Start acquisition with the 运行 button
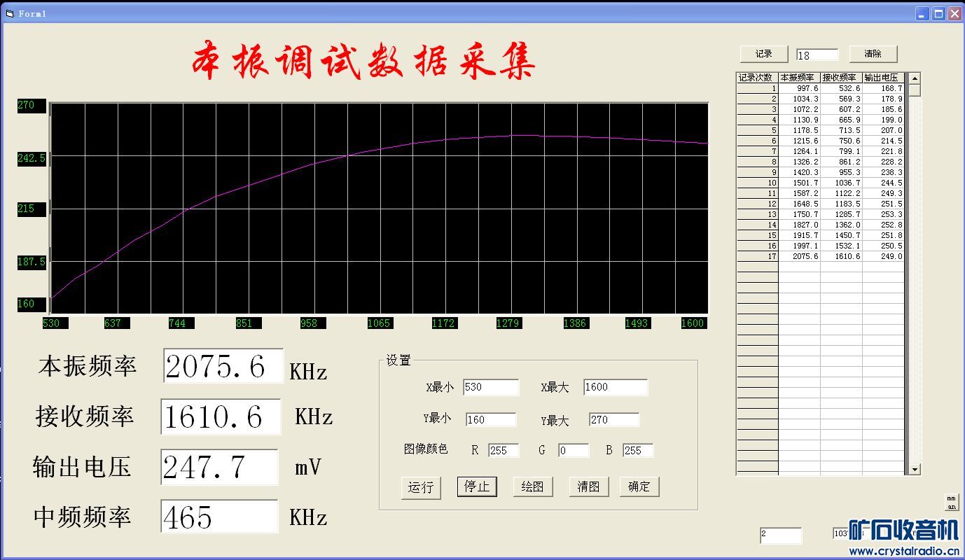Screen dimensions: 965x560 tap(422, 487)
